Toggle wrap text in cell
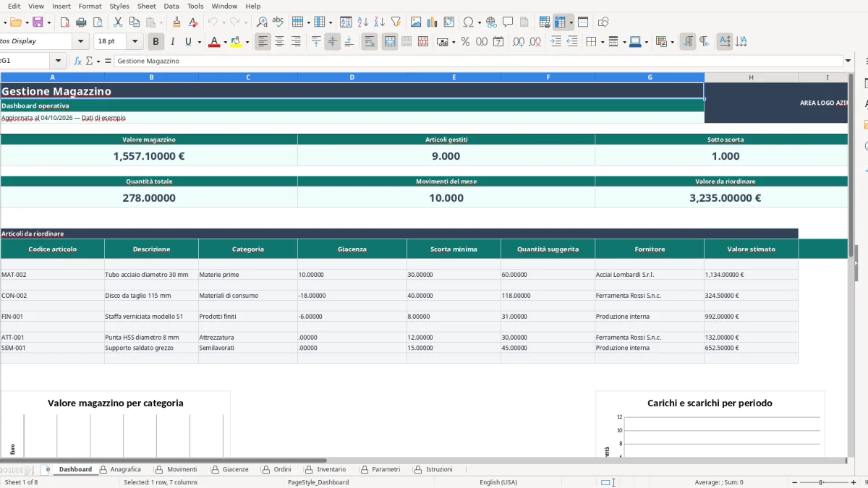 [370, 42]
